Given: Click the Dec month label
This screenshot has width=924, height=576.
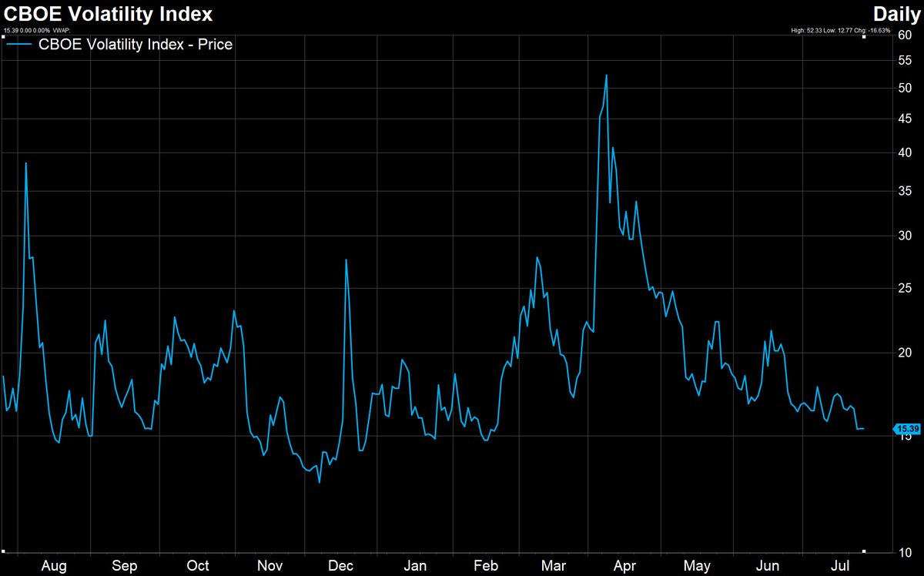Looking at the screenshot, I should (341, 566).
